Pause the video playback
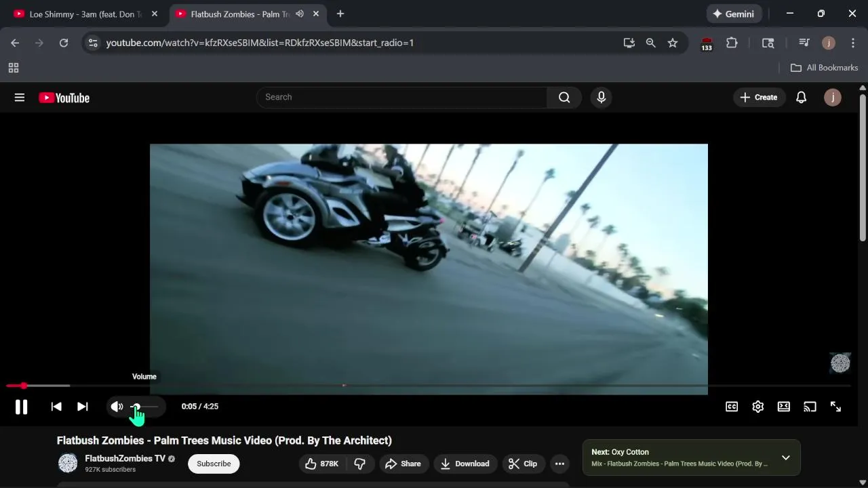Viewport: 868px width, 488px height. (21, 407)
